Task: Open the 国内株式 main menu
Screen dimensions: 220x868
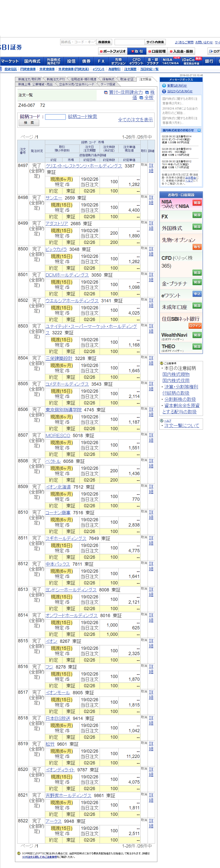Action: pyautogui.click(x=32, y=61)
